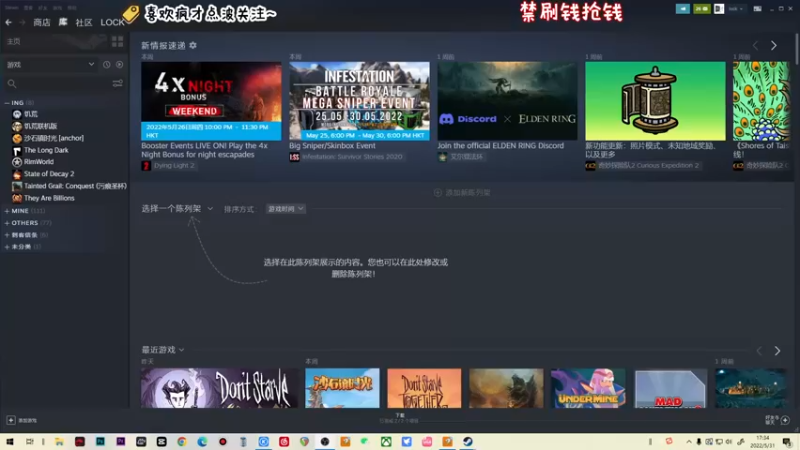The image size is (800, 450).
Task: Open the downloads status at bottom center
Action: click(399, 418)
